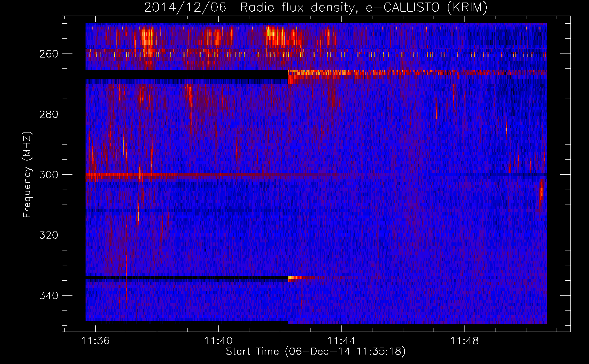Click the 'Start Time (06-Dec-14 11:35:18)' axis label
Image resolution: width=589 pixels, height=364 pixels.
click(316, 352)
